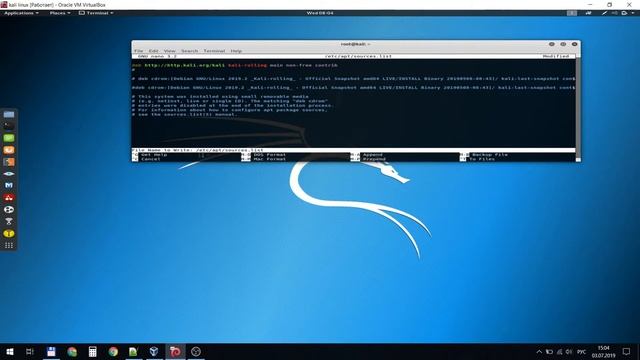640x360 pixels.
Task: Click the Kali top bar volume icon
Action: click(615, 13)
